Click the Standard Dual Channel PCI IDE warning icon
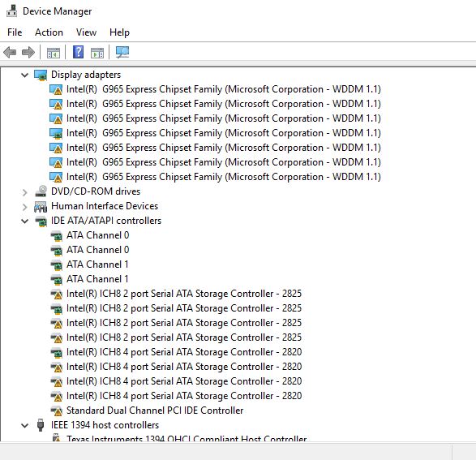The height and width of the screenshot is (460, 476). pyautogui.click(x=57, y=411)
